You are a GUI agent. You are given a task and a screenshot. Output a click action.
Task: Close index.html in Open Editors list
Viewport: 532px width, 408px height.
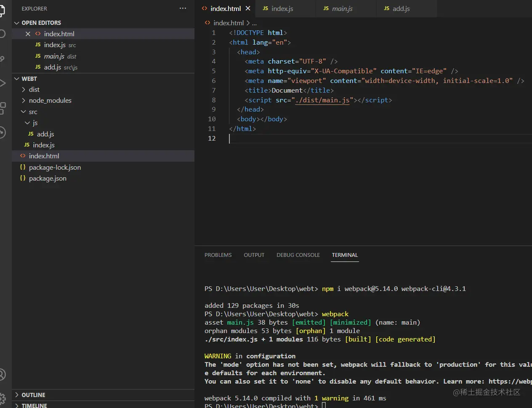[x=28, y=34]
